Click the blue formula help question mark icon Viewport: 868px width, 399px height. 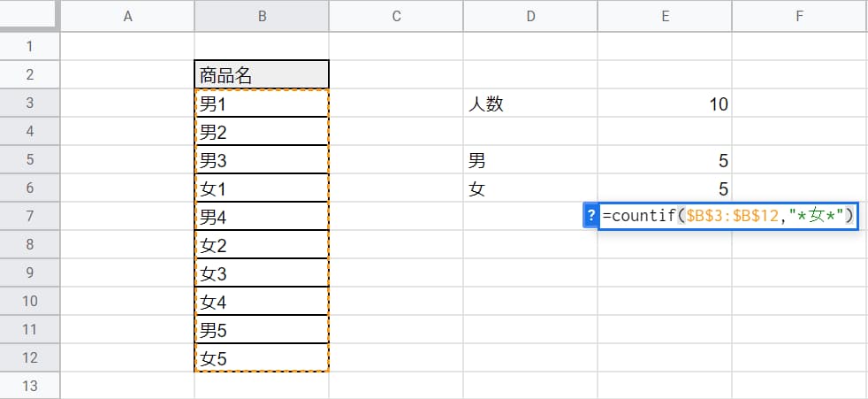click(590, 216)
